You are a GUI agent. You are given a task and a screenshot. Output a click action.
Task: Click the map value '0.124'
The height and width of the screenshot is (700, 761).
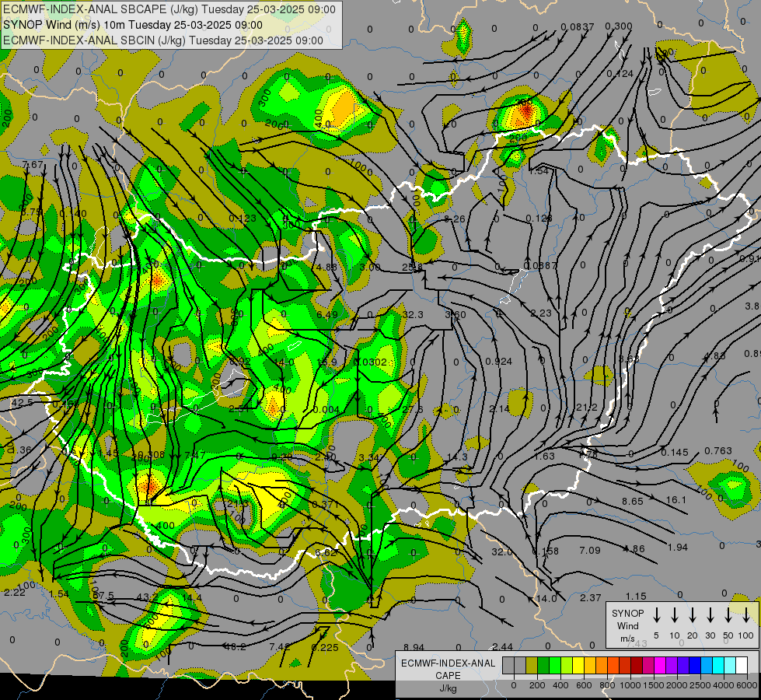point(620,74)
